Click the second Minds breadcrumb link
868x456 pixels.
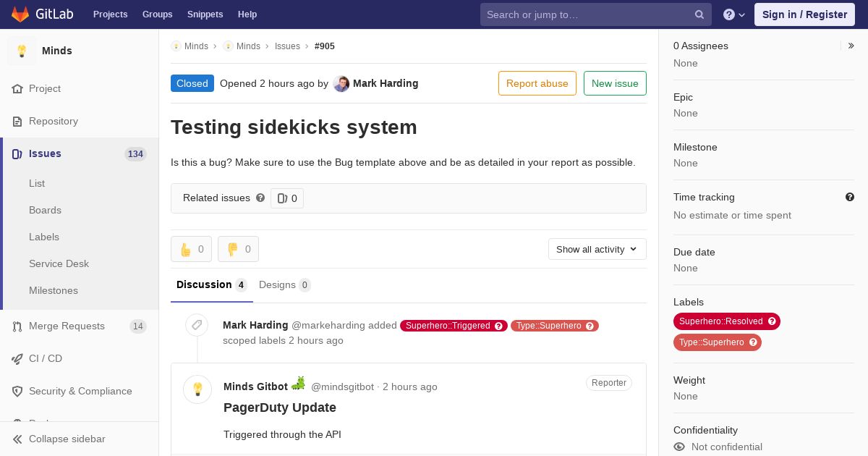[x=248, y=46]
